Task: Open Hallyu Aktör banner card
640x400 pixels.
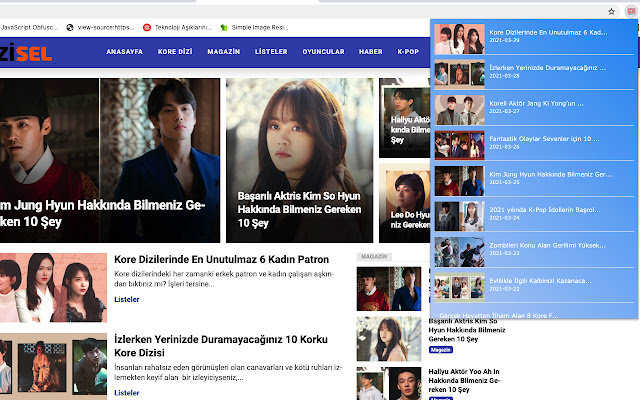Action: pyautogui.click(x=404, y=118)
